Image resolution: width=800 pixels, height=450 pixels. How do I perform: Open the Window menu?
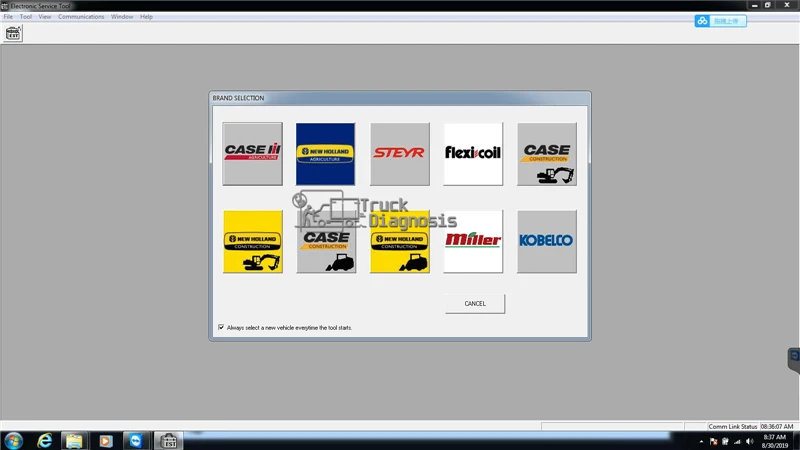click(x=122, y=17)
